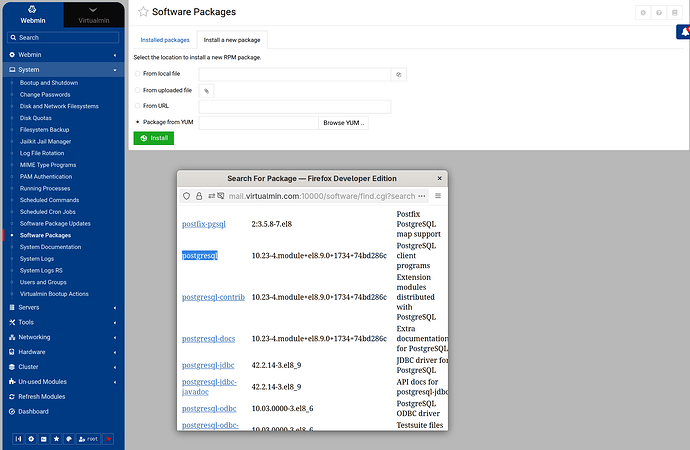
Task: Click the favorite star next to Software Packages
Action: tap(143, 12)
